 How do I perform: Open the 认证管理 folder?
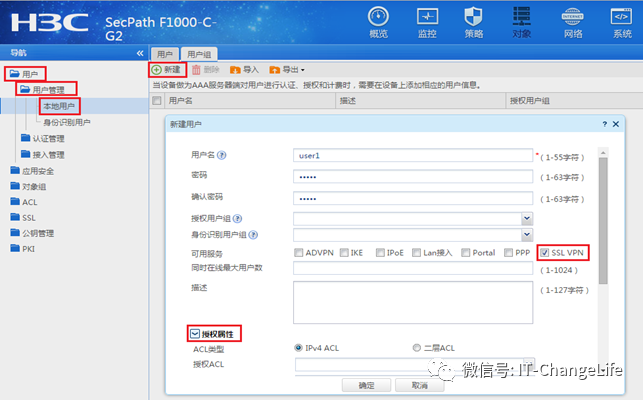[x=43, y=139]
